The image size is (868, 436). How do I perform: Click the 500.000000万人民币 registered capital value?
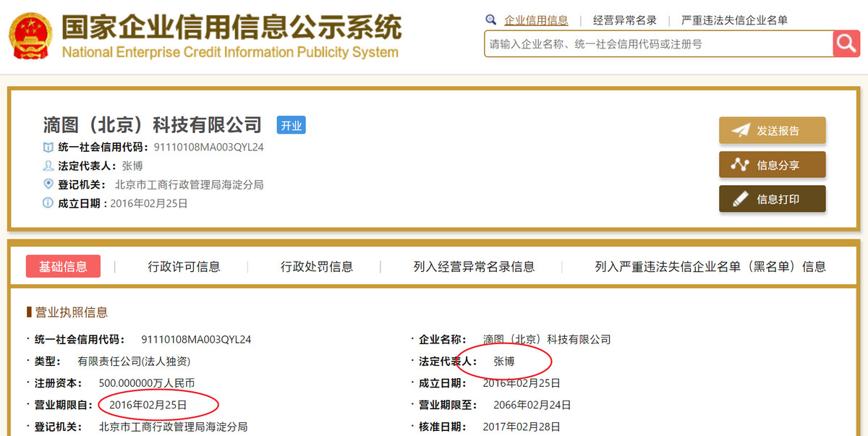pyautogui.click(x=147, y=383)
